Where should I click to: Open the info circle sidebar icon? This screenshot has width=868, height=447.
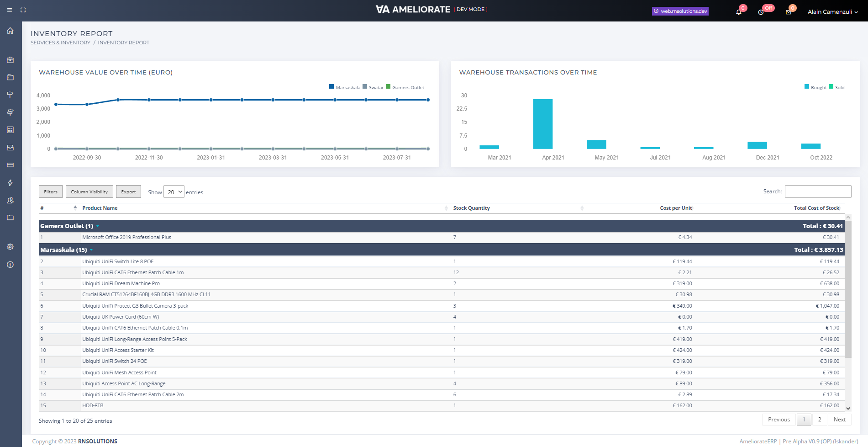10,265
